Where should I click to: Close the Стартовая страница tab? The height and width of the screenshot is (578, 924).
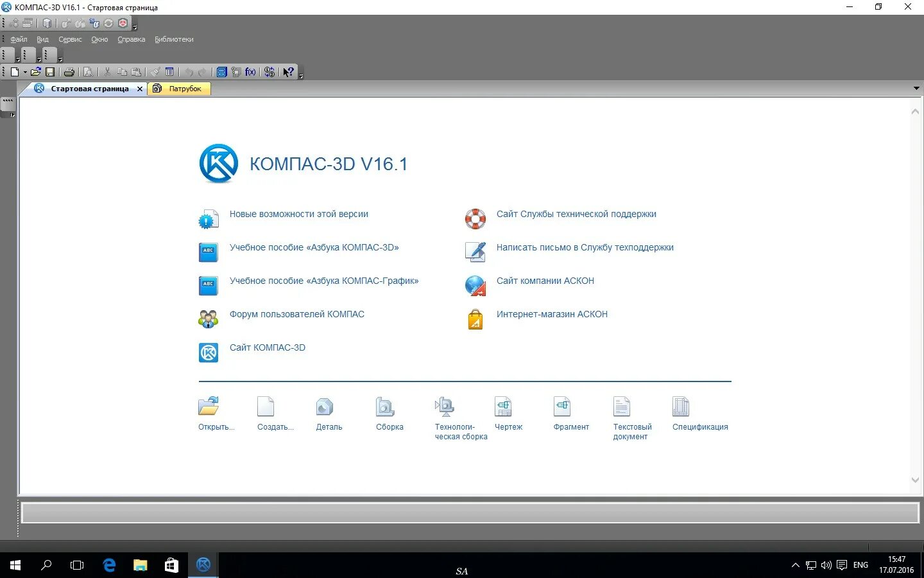coord(140,89)
